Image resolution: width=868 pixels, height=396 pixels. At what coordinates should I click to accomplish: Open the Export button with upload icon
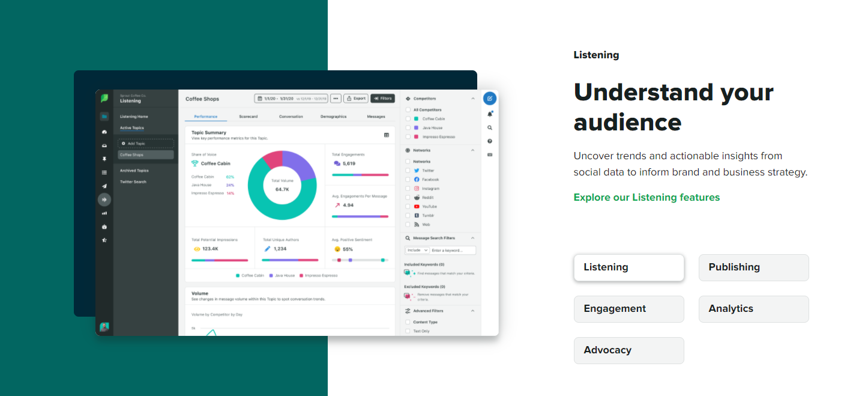point(355,98)
